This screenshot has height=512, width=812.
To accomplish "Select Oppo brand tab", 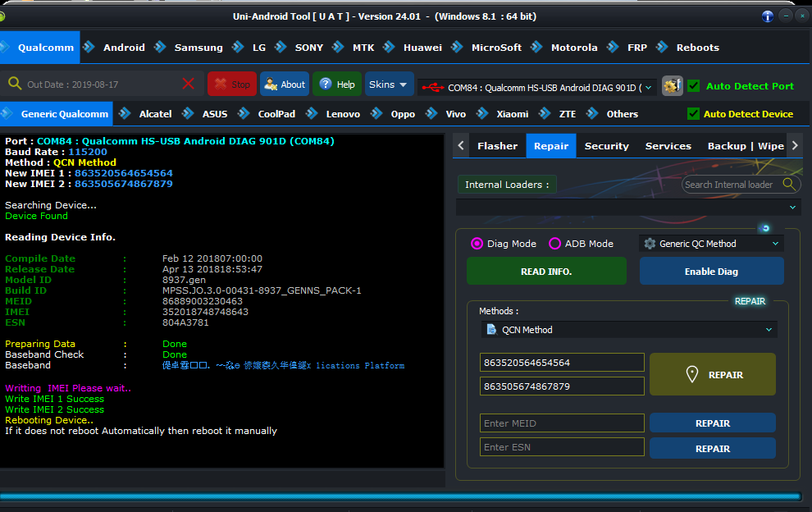I will click(403, 114).
